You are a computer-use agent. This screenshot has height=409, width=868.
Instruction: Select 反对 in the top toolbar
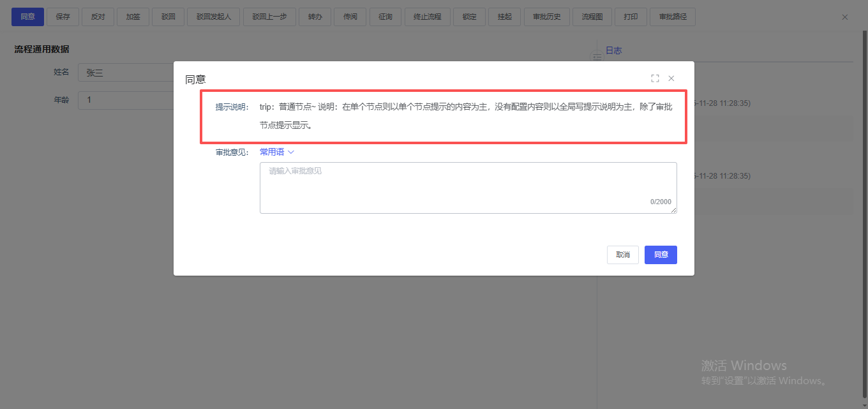tap(98, 17)
